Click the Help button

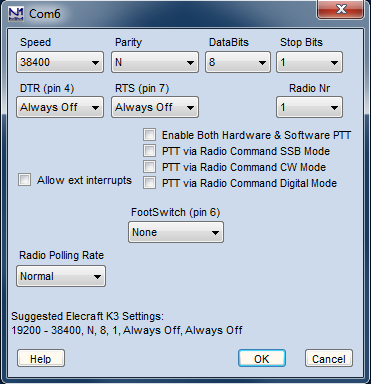tap(41, 359)
